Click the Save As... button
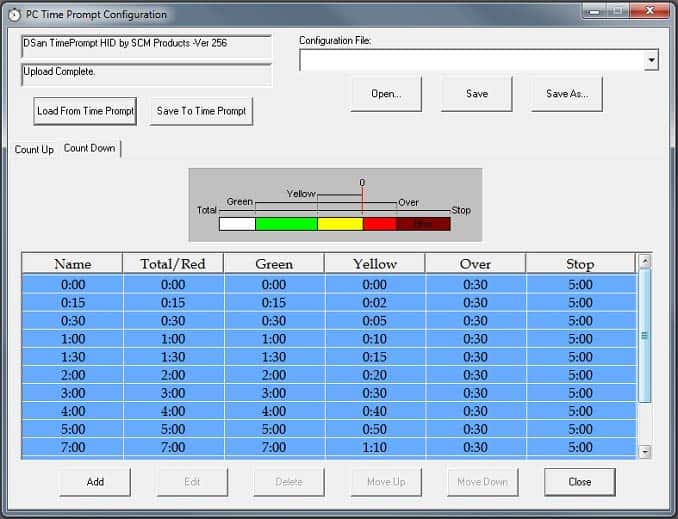Image resolution: width=678 pixels, height=519 pixels. [567, 94]
